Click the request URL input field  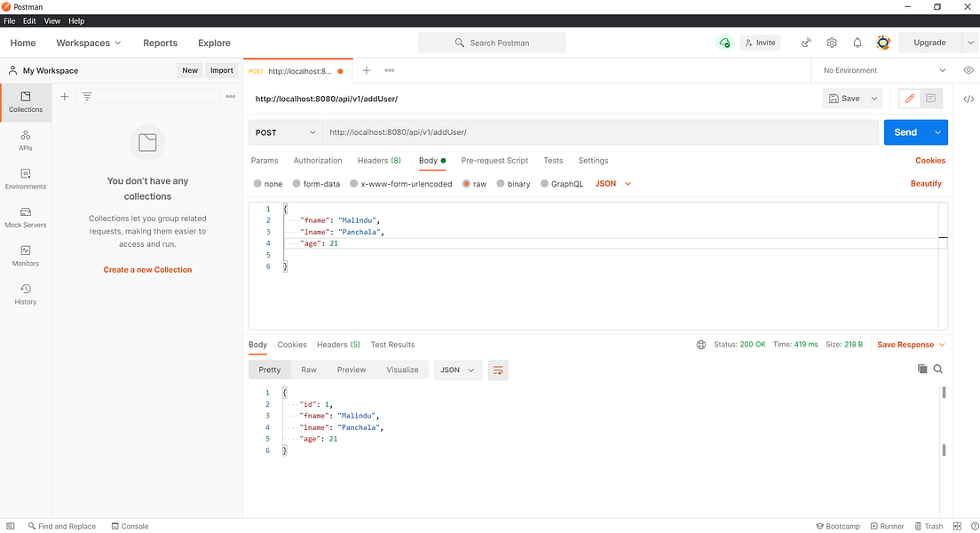point(533,131)
